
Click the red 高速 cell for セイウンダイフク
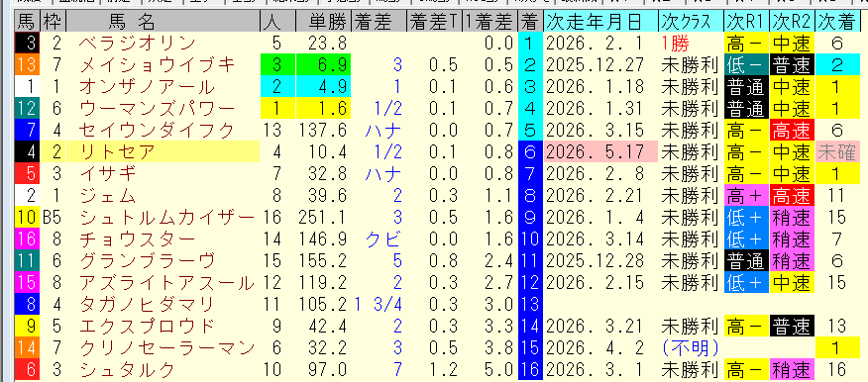point(792,130)
